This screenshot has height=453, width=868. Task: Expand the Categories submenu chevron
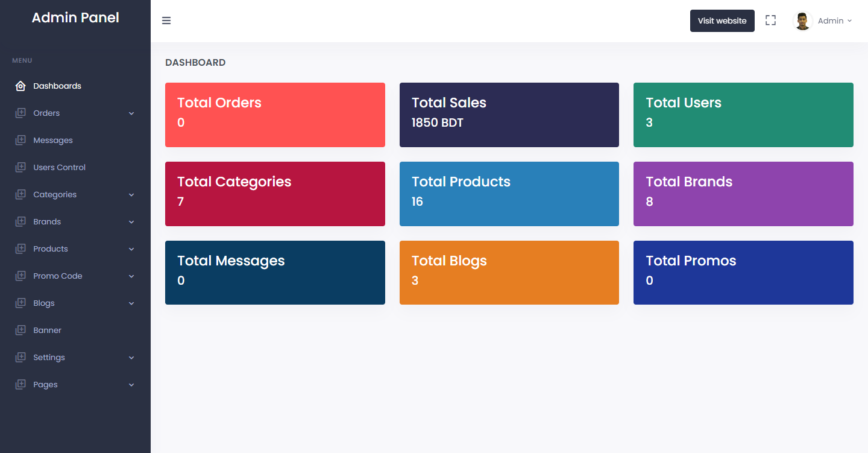tap(131, 195)
